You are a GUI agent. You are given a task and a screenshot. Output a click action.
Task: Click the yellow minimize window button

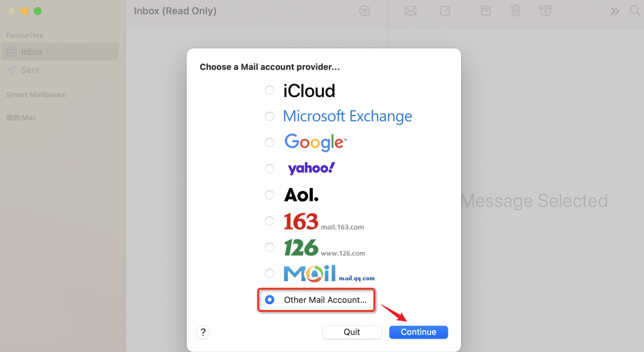pyautogui.click(x=24, y=11)
